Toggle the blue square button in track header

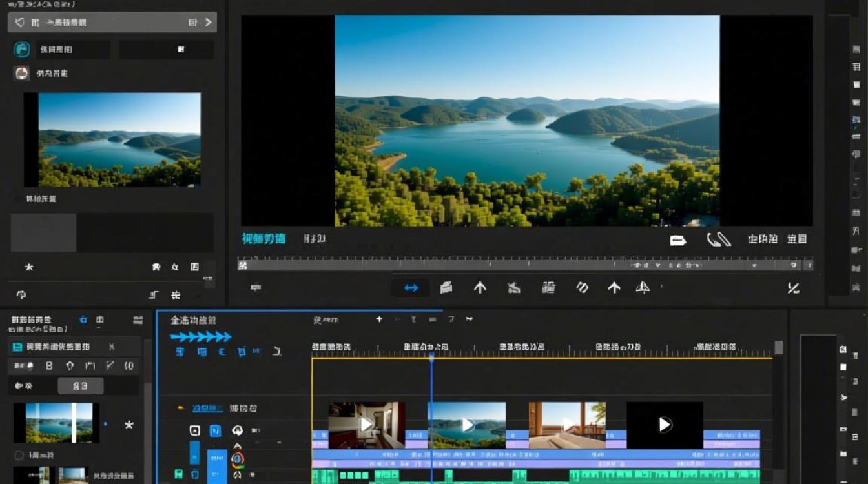click(x=215, y=430)
